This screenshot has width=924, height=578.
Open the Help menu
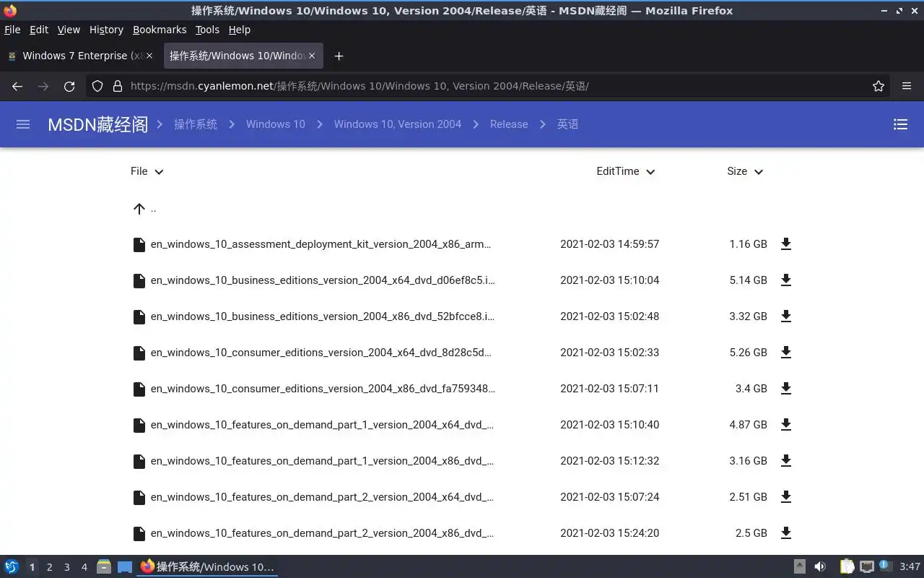click(x=239, y=30)
